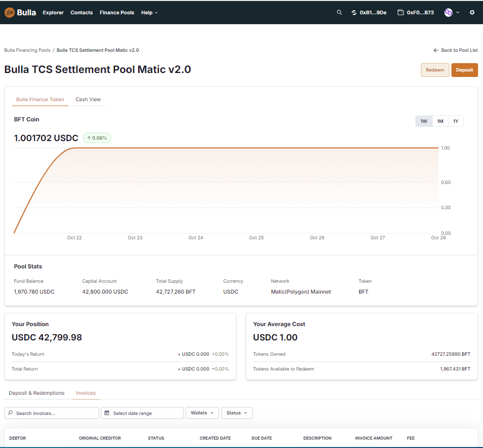Click Tokens Owned value 42727.25990 BFT

coord(450,354)
